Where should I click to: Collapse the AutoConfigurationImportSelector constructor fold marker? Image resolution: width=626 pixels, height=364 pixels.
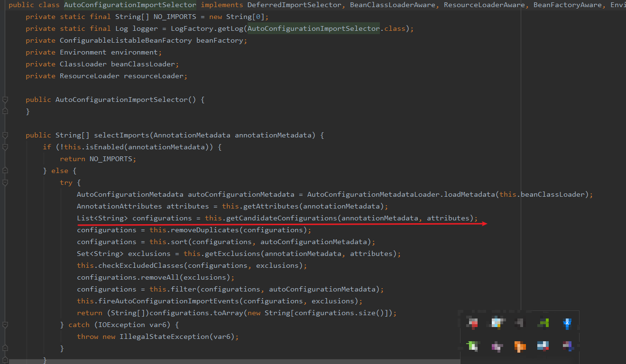[x=5, y=100]
